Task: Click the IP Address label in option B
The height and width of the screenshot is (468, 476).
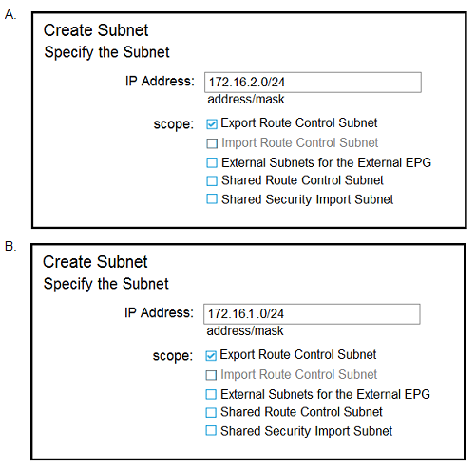Action: (x=159, y=312)
